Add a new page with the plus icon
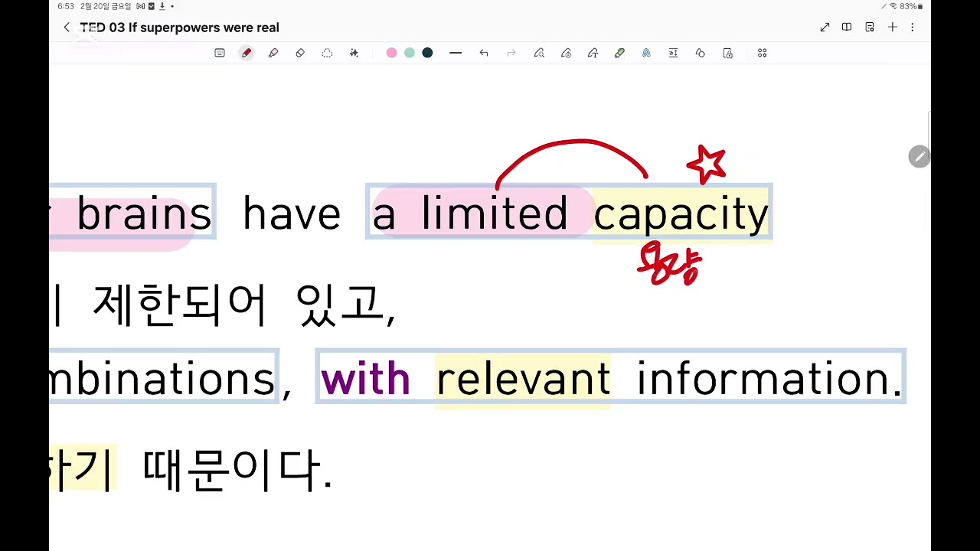980x551 pixels. tap(893, 28)
